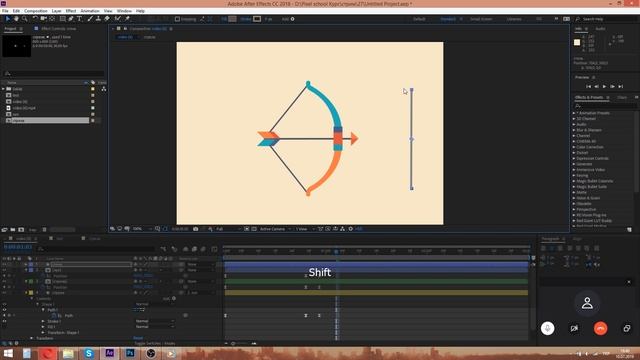Expand the Blur & Sharpen effects category

pos(573,130)
